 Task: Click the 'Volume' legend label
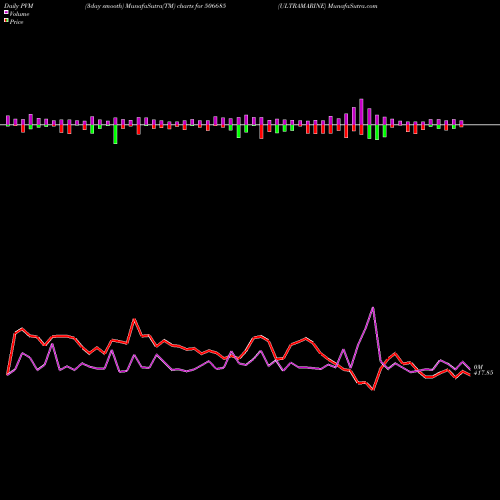pos(19,14)
